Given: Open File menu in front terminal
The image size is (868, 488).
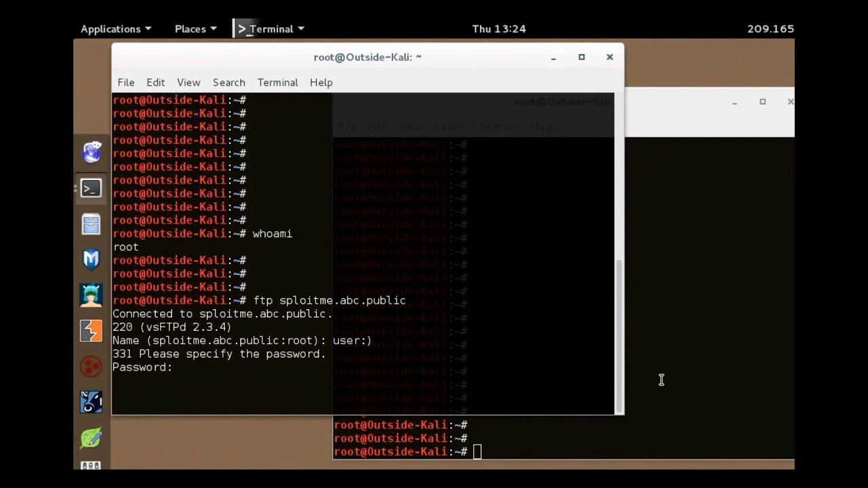Looking at the screenshot, I should point(126,82).
